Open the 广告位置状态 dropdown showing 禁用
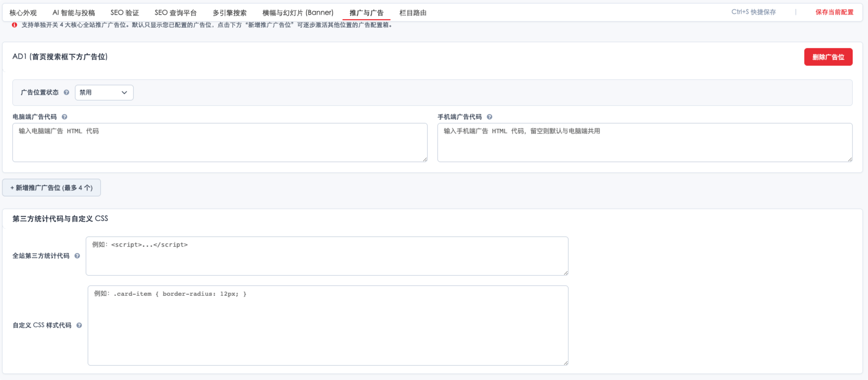The height and width of the screenshot is (380, 868). pos(104,93)
